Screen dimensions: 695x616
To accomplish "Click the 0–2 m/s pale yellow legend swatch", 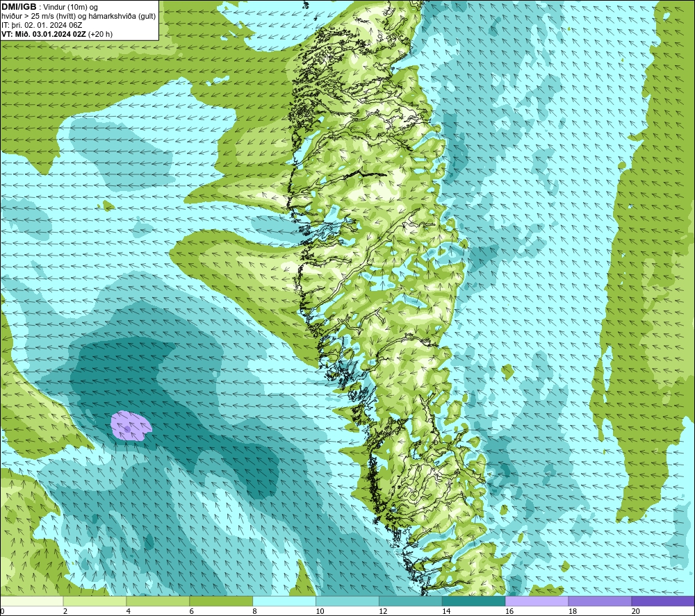I will tap(32, 601).
